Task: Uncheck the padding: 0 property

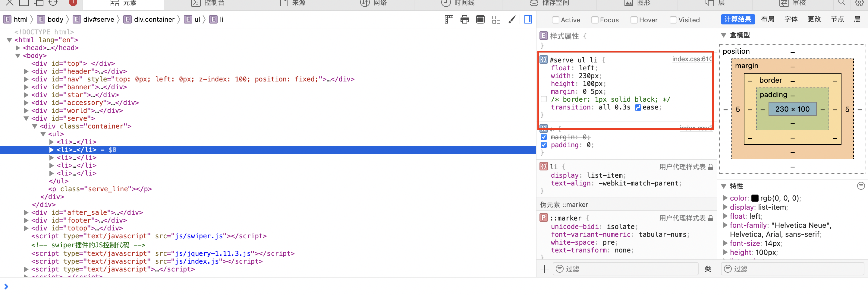Action: coord(543,145)
